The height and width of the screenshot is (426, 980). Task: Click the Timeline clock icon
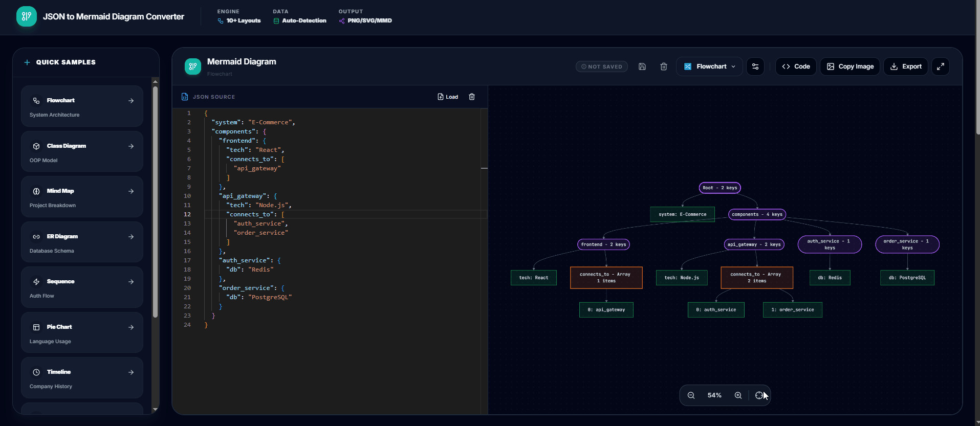pyautogui.click(x=36, y=372)
